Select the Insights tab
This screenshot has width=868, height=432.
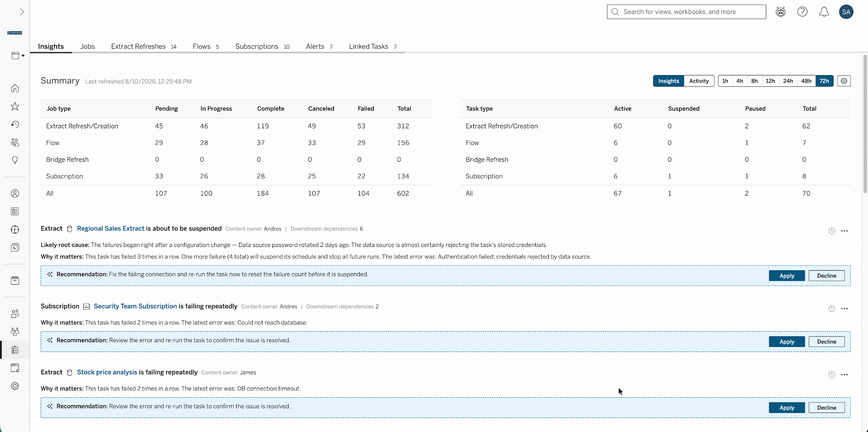[51, 47]
